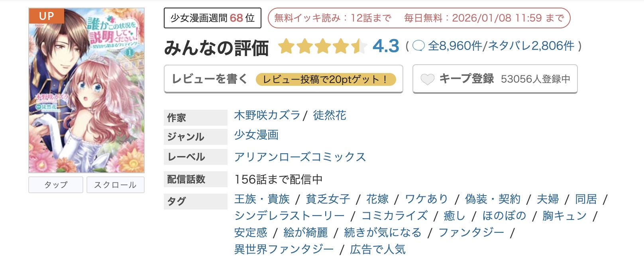
Task: Click the レビュー投稿で20ptゲット badge
Action: click(x=327, y=79)
